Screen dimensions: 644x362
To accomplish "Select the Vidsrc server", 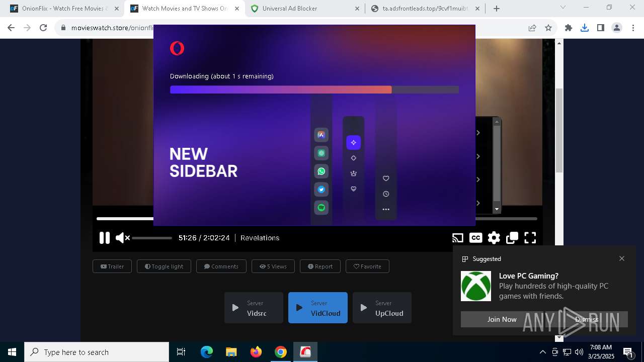I will tap(254, 308).
